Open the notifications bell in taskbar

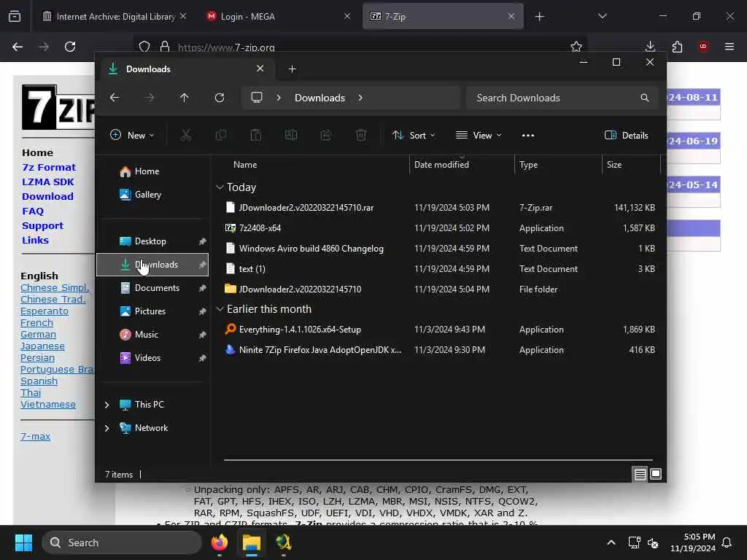coord(727,542)
